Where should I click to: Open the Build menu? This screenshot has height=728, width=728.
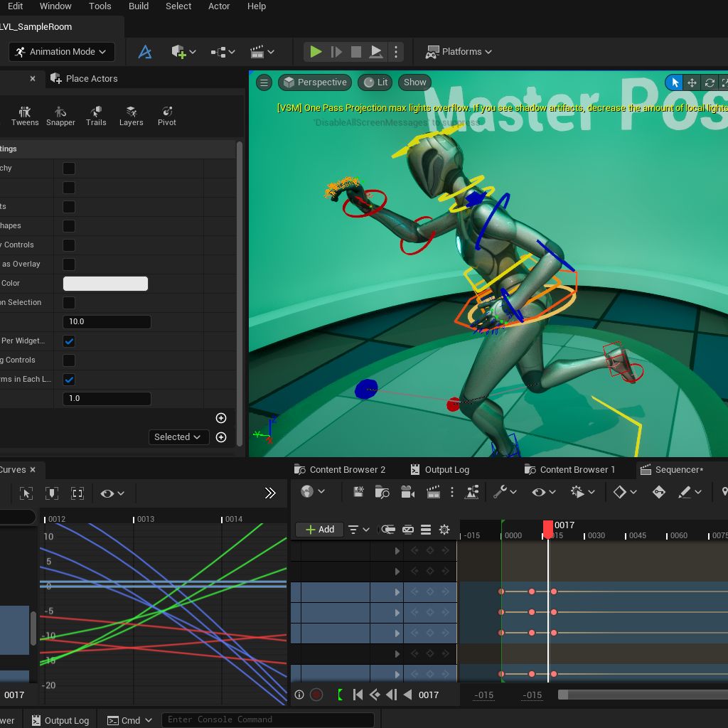[x=139, y=6]
